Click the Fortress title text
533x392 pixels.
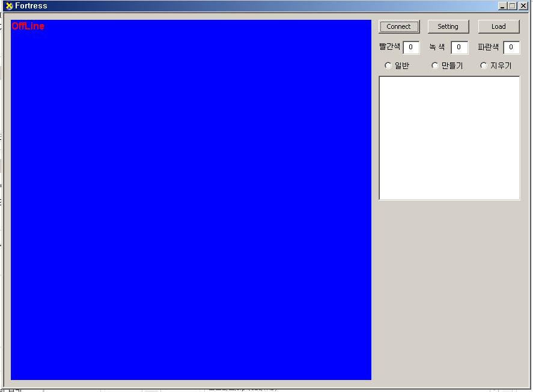coord(31,6)
